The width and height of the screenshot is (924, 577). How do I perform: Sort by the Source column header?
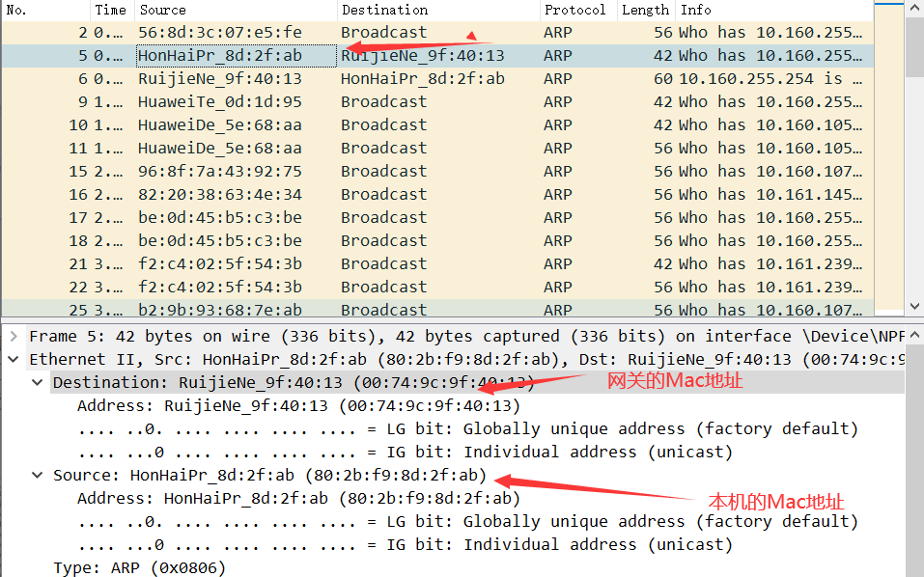236,10
